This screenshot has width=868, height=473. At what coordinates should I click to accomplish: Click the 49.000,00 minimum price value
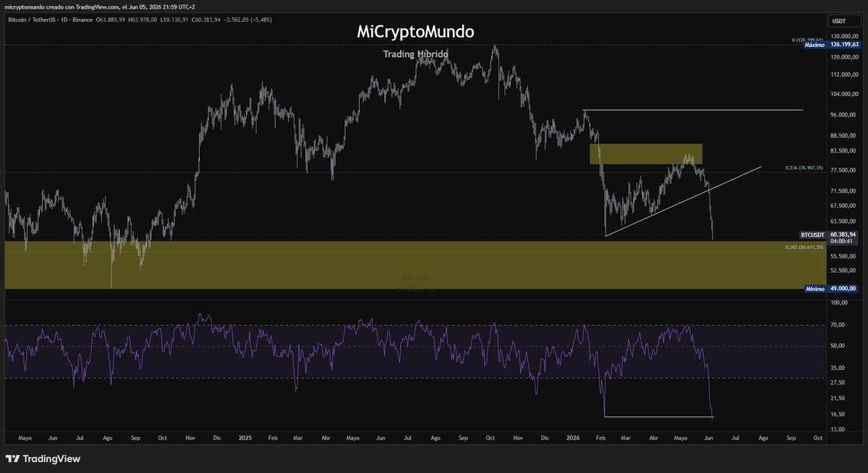[x=843, y=289]
